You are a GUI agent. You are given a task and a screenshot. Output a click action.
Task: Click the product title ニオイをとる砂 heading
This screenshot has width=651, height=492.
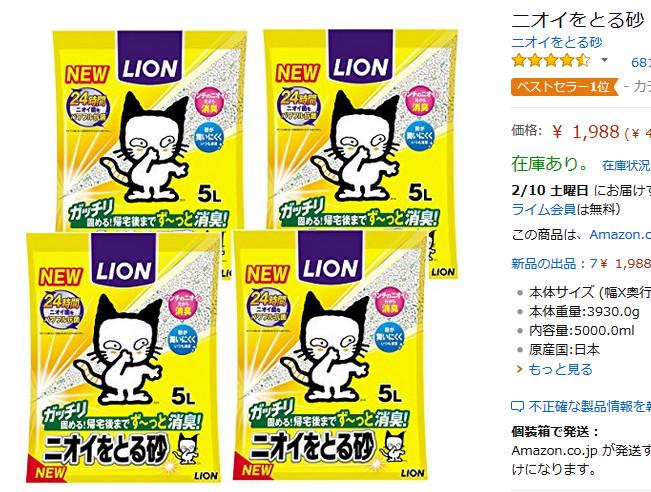click(578, 20)
